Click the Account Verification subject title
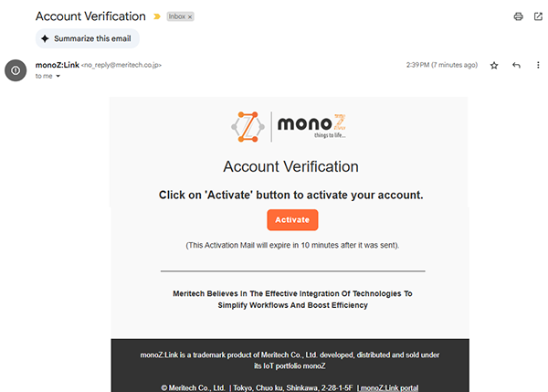The image size is (548, 392). 90,16
